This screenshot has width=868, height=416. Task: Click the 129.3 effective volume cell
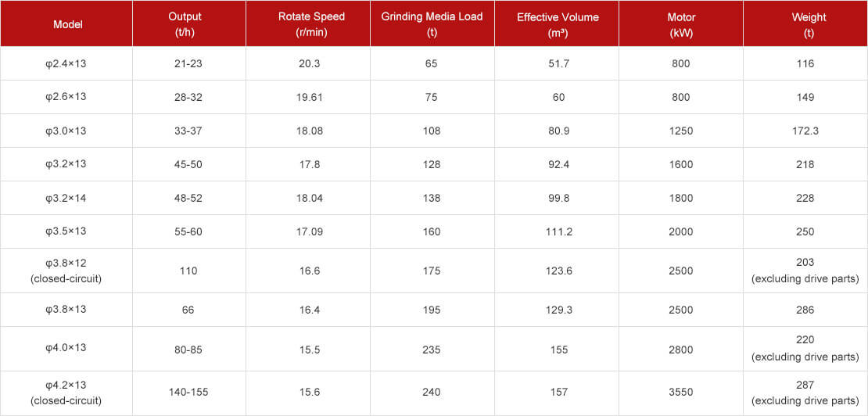(558, 310)
